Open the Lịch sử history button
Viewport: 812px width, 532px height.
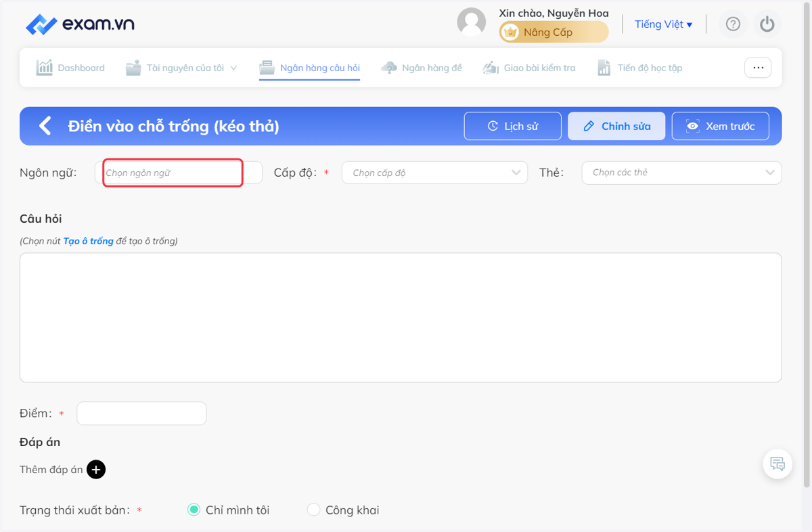[513, 126]
